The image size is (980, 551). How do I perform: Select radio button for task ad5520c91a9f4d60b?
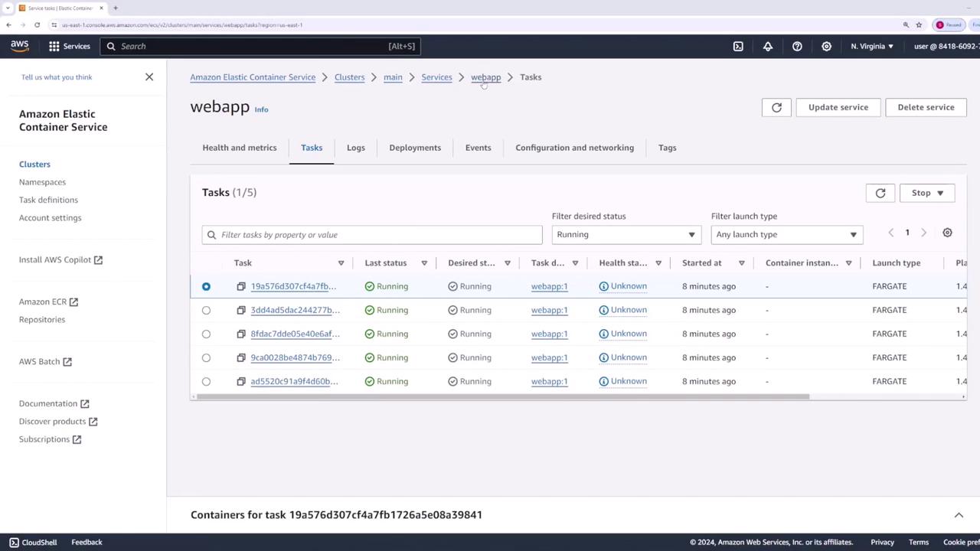click(x=206, y=381)
